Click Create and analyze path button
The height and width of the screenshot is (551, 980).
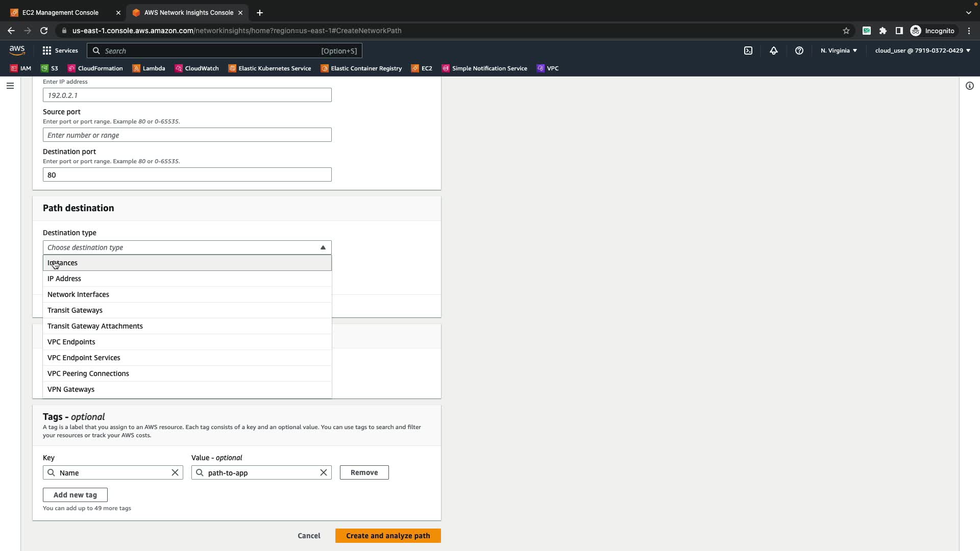tap(387, 536)
